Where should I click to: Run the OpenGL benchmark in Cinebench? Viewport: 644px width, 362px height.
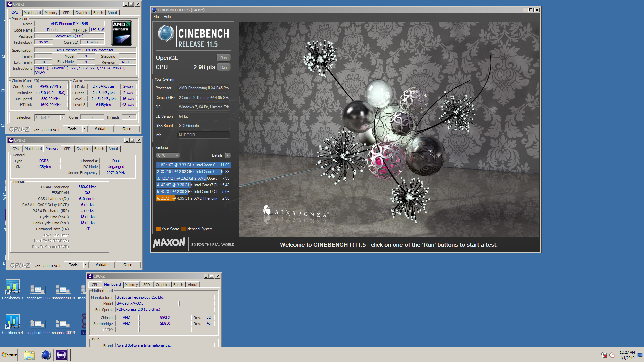pos(224,58)
